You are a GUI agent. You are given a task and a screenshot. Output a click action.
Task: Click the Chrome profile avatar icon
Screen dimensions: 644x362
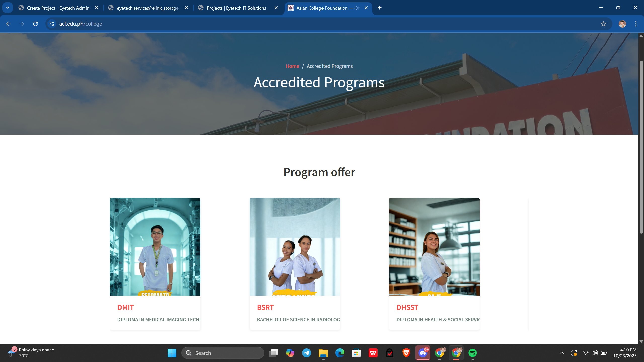tap(622, 24)
